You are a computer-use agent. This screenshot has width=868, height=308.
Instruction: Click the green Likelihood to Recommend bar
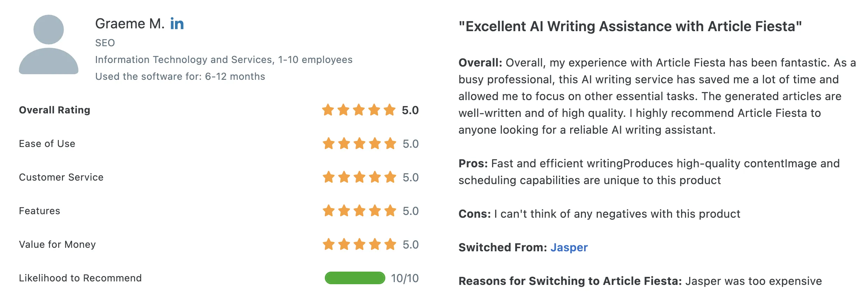pos(355,278)
